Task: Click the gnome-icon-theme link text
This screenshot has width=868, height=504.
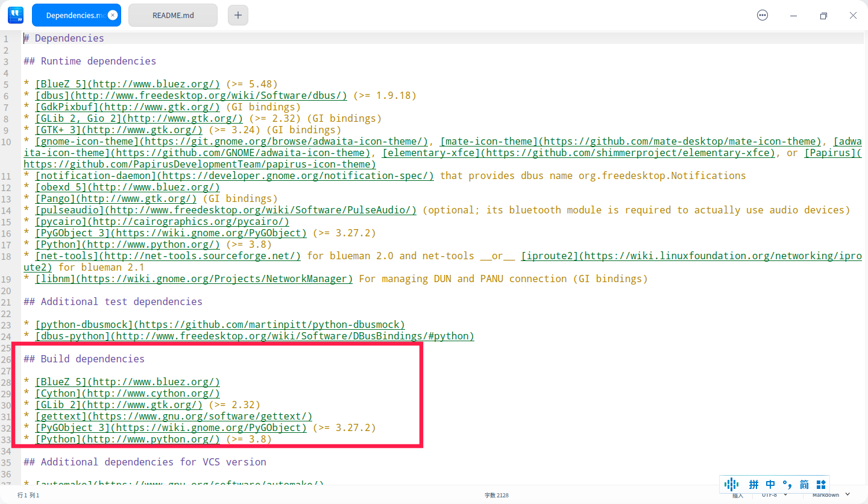Action: pos(231,141)
